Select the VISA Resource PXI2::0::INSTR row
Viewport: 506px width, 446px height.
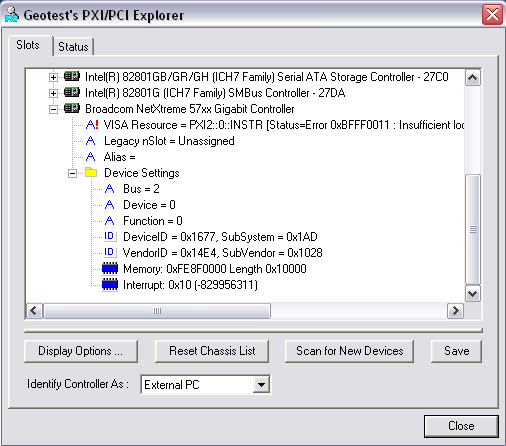point(284,125)
